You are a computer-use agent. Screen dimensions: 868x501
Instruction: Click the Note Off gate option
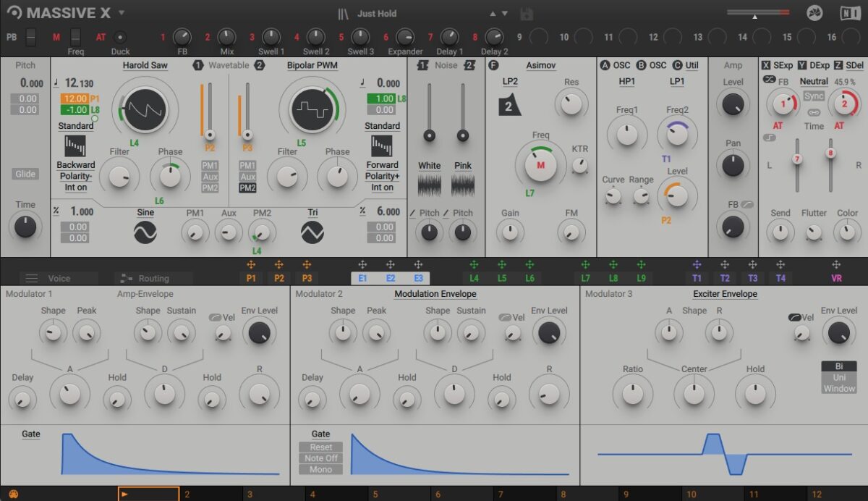tap(321, 458)
